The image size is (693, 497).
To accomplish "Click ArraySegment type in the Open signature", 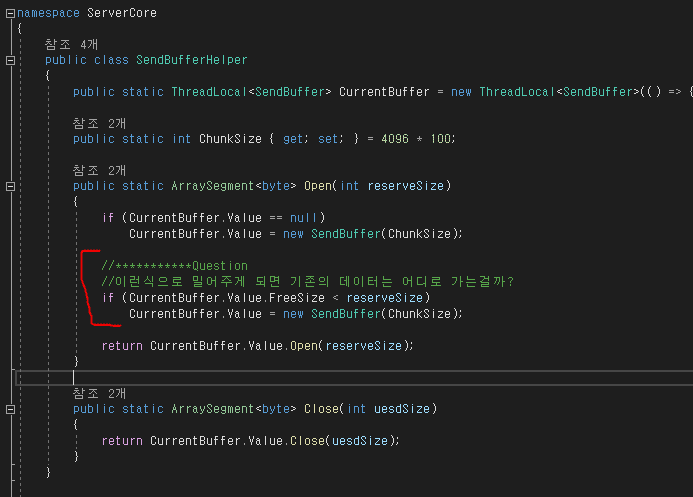I will pos(213,186).
